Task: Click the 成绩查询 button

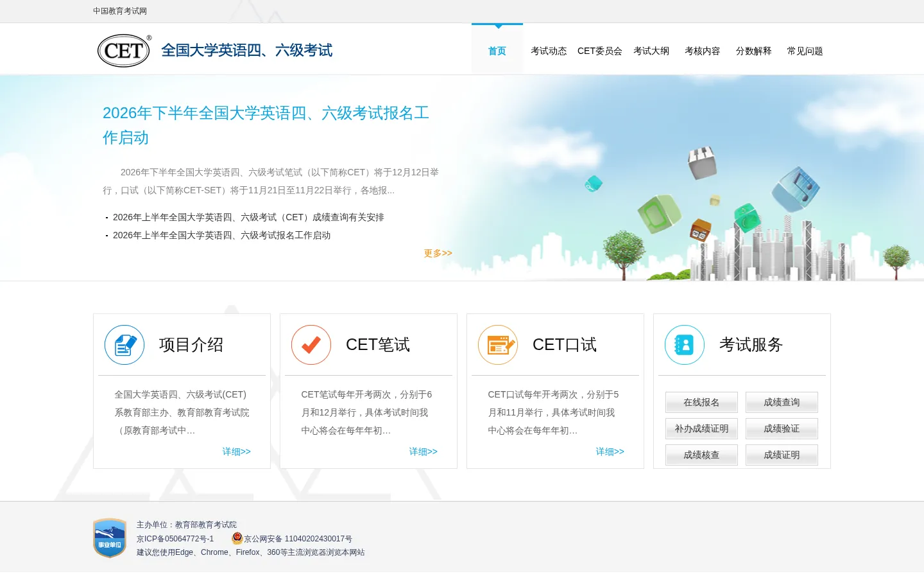Action: pos(782,402)
